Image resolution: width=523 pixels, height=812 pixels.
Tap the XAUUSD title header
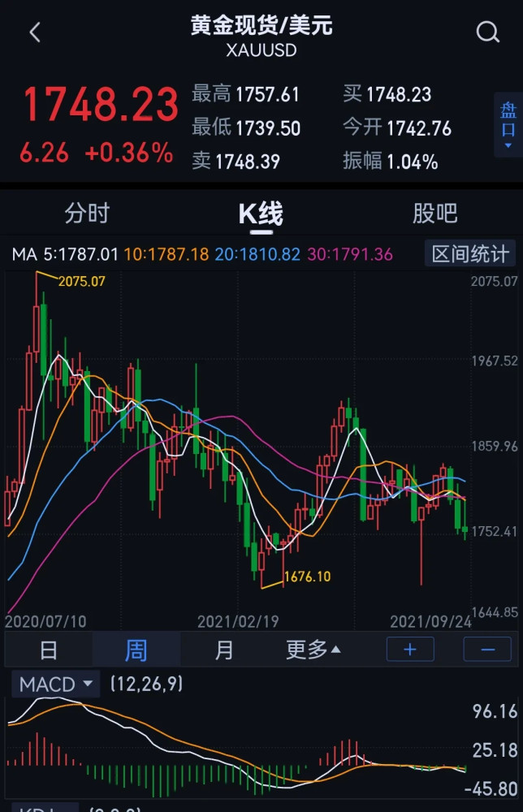(261, 50)
